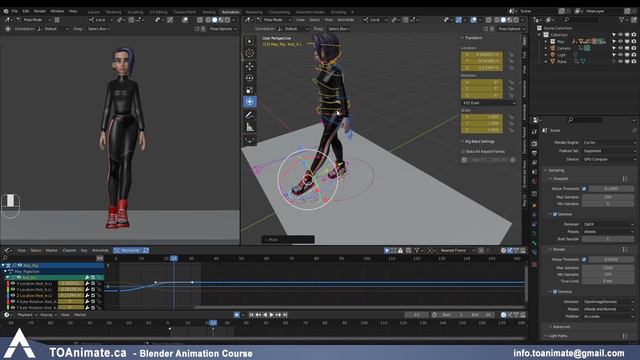Click wrench modifier icon on foot_ik.L channel
640x360 pixels.
pos(87,277)
